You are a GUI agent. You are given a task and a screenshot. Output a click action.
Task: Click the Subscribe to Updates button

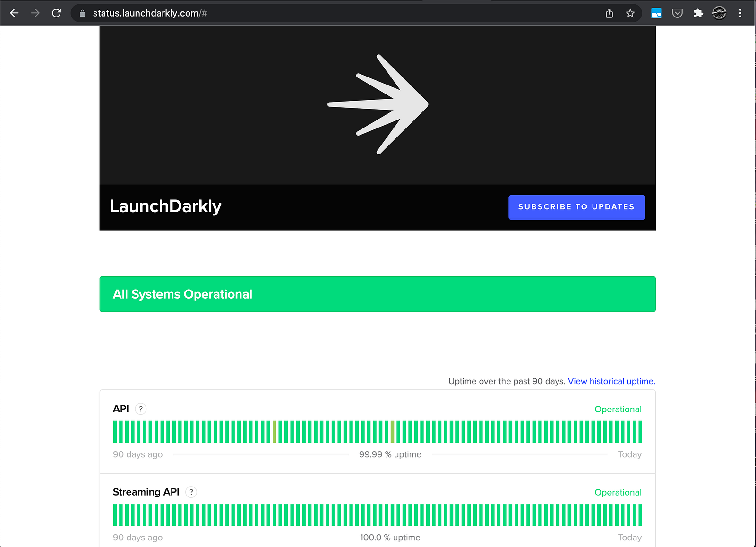click(x=577, y=207)
